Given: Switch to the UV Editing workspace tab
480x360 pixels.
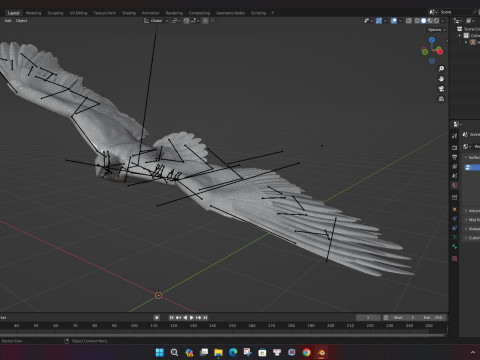Looking at the screenshot, I should click(78, 13).
